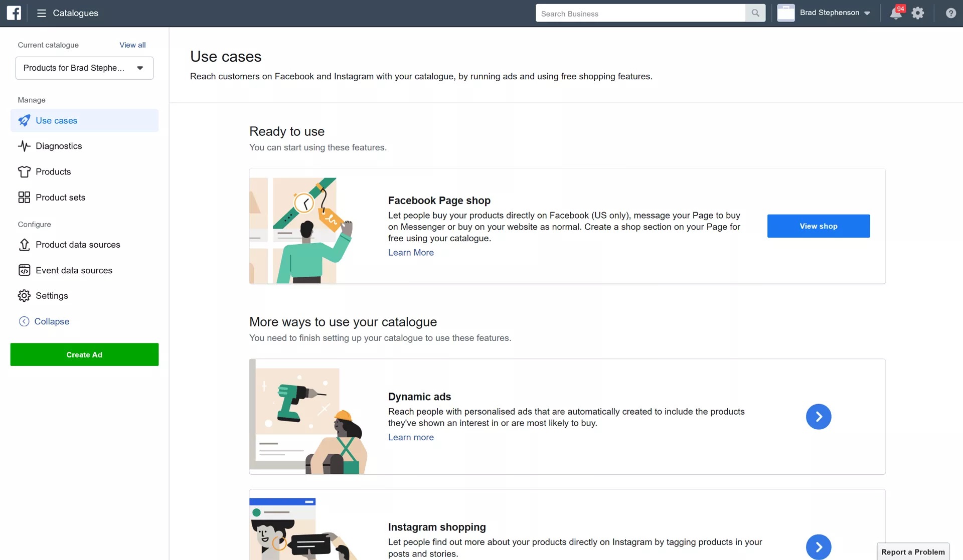Focus the Search Business input field
The image size is (963, 560).
640,13
